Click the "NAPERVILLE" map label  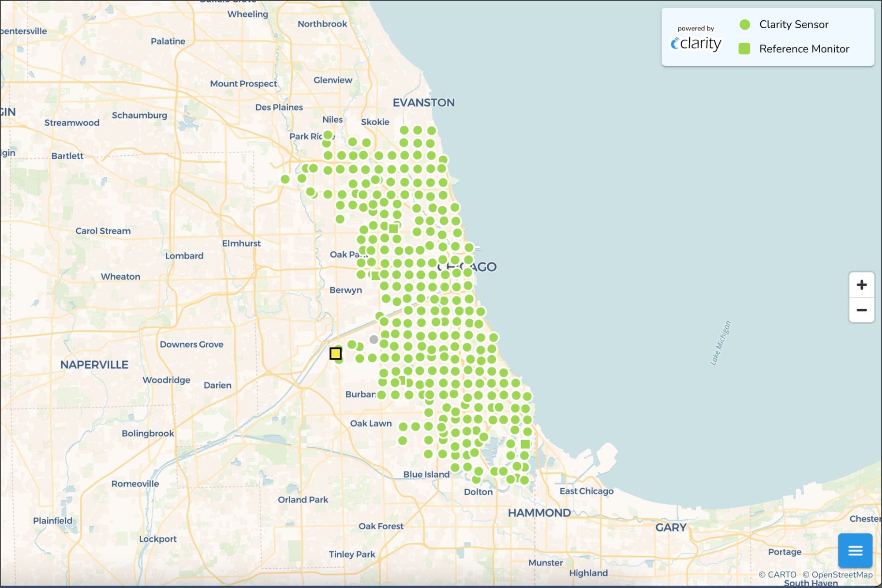click(94, 365)
